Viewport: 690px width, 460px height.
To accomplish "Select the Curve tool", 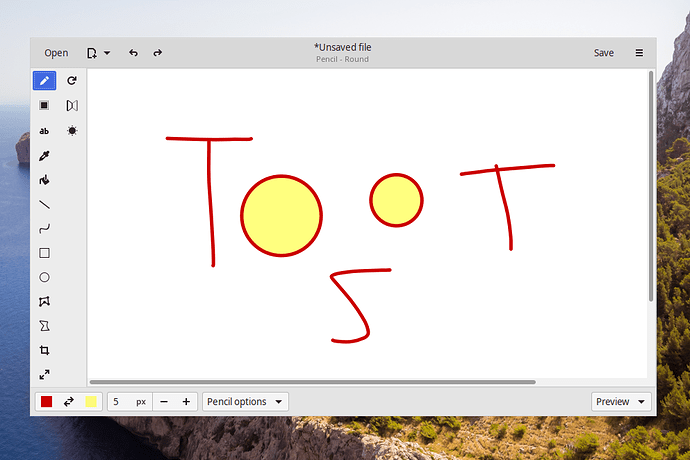I will pyautogui.click(x=44, y=229).
